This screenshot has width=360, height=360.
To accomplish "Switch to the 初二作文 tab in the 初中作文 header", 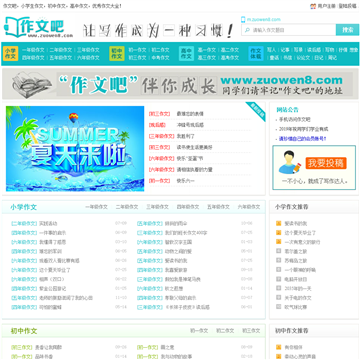I will pyautogui.click(x=225, y=331).
